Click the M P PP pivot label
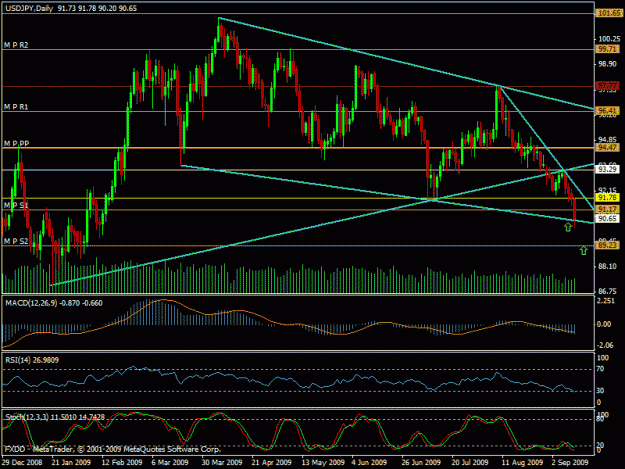This screenshot has height=469, width=625. pos(16,143)
